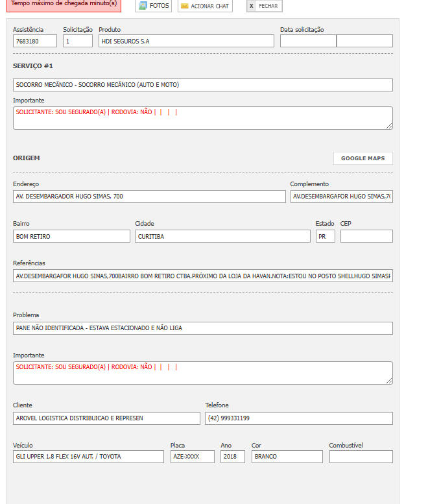The image size is (428, 504).
Task: Click the Estado field showing PR
Action: pos(325,236)
